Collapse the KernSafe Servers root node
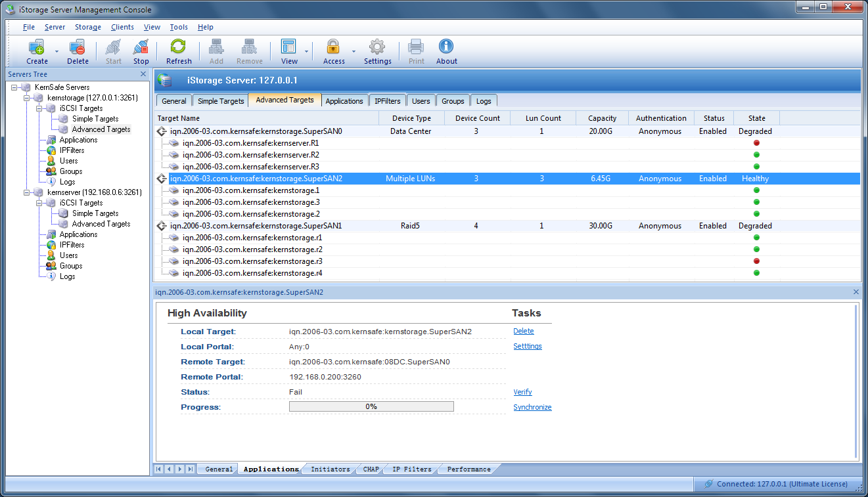868x497 pixels. coord(14,87)
